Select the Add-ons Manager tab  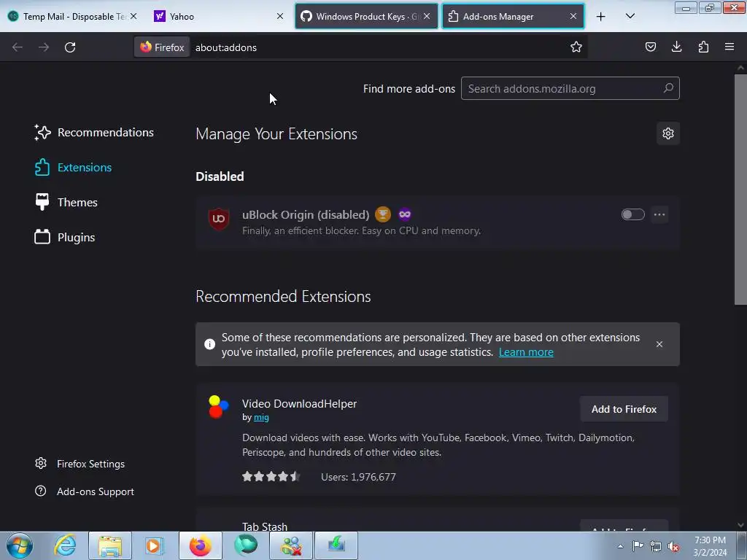[x=513, y=17]
